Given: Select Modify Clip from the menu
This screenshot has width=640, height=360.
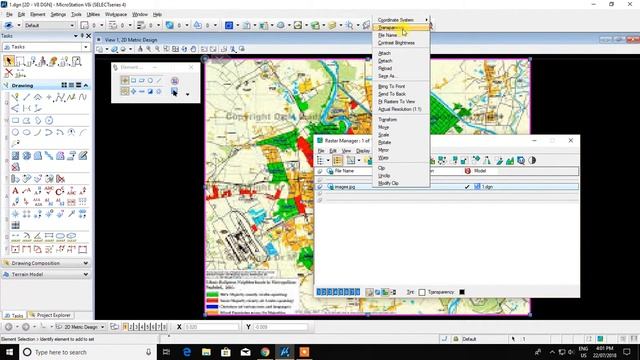Looking at the screenshot, I should point(388,183).
